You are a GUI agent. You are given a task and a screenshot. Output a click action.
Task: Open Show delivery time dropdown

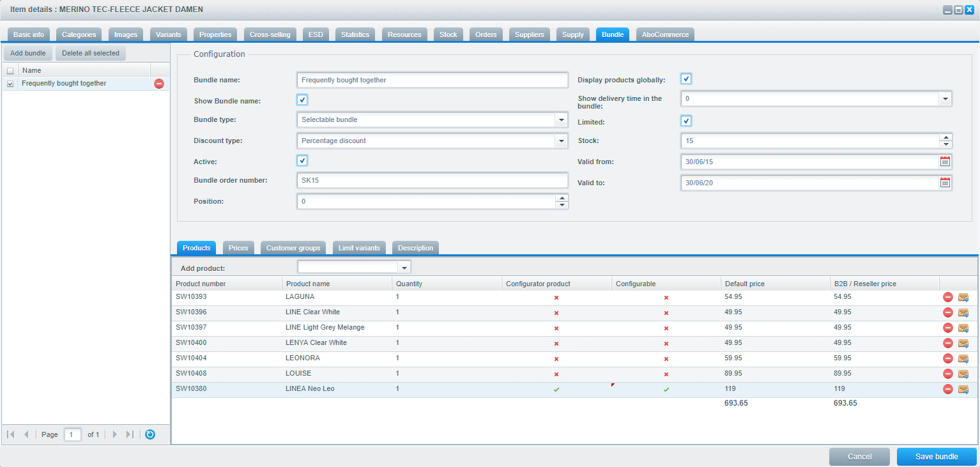(946, 99)
